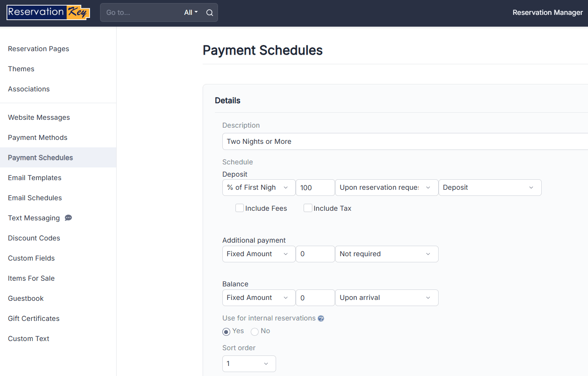
Task: Enable the Include Tax checkbox
Action: [x=308, y=208]
